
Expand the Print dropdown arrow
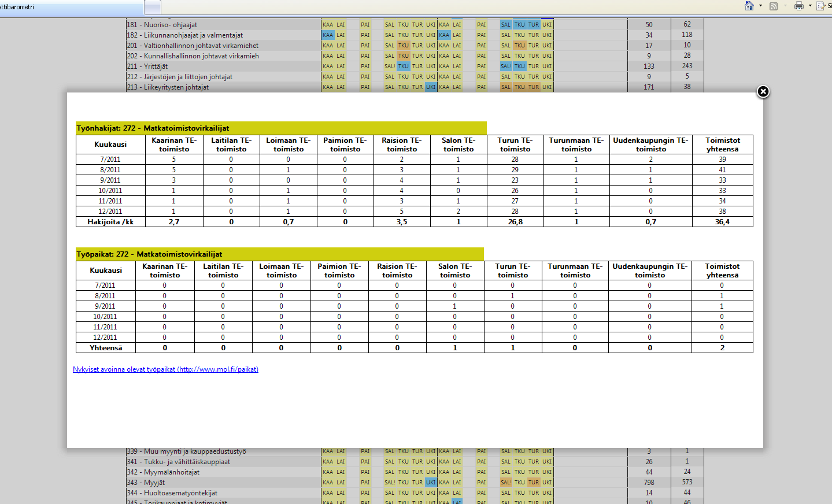(x=810, y=6)
